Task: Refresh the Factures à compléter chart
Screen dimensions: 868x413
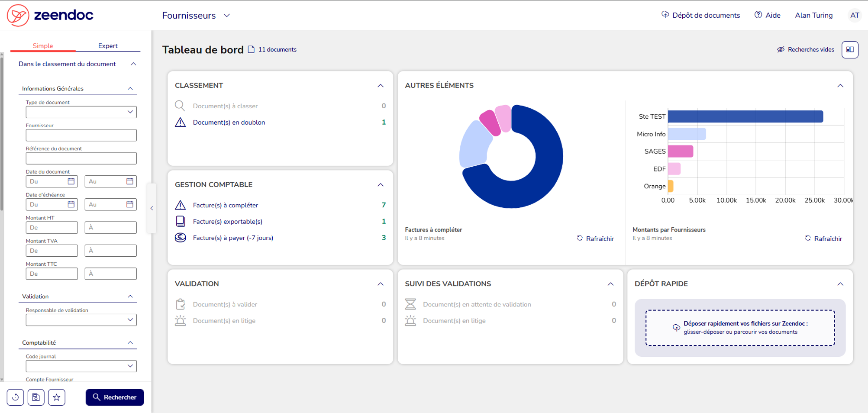Action: [595, 239]
